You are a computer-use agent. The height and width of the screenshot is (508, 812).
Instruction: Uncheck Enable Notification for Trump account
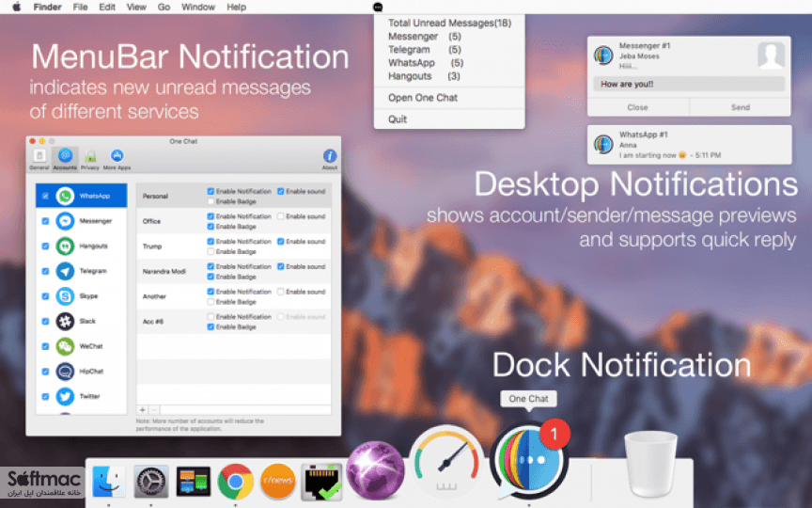coord(211,241)
